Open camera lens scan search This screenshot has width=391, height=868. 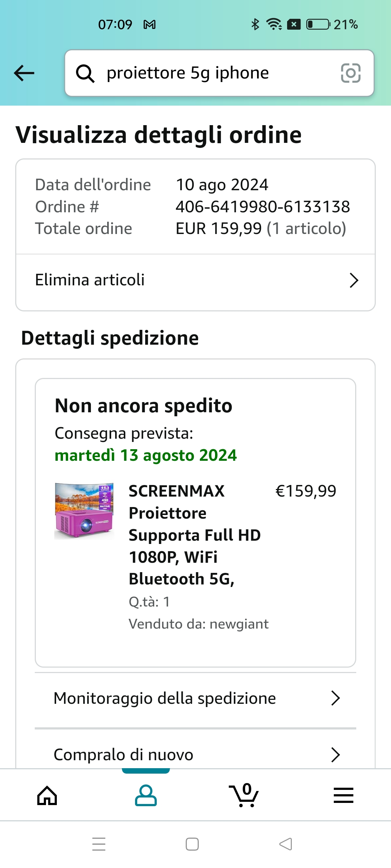[x=350, y=73]
